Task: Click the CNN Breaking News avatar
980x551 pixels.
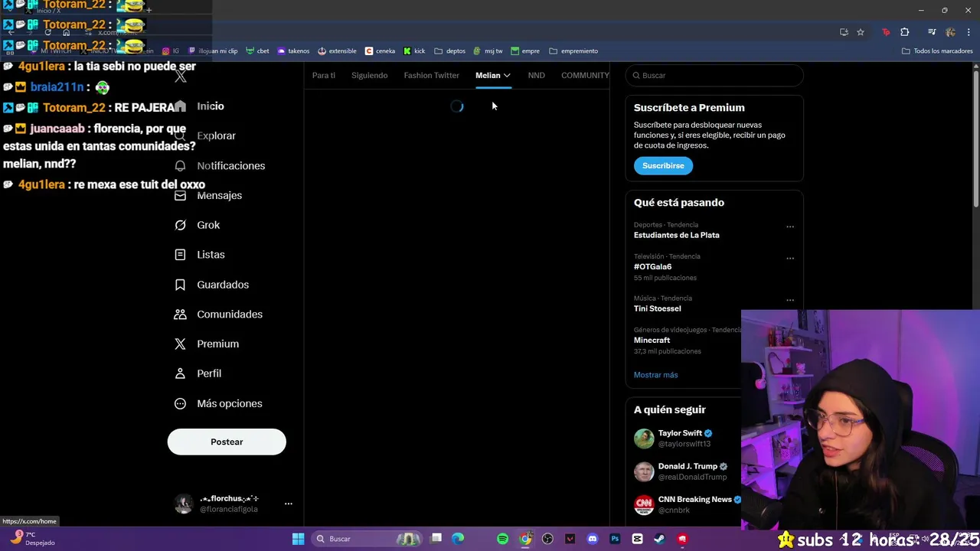Action: coord(644,504)
